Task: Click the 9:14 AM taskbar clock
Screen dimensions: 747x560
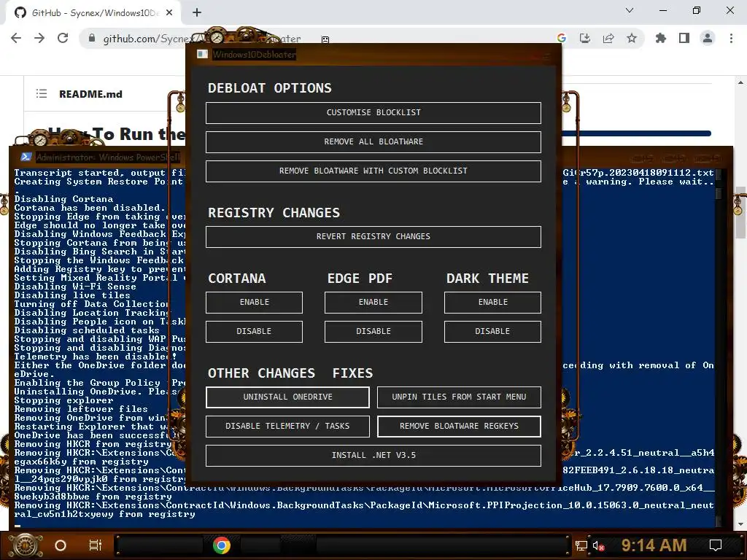Action: [654, 545]
